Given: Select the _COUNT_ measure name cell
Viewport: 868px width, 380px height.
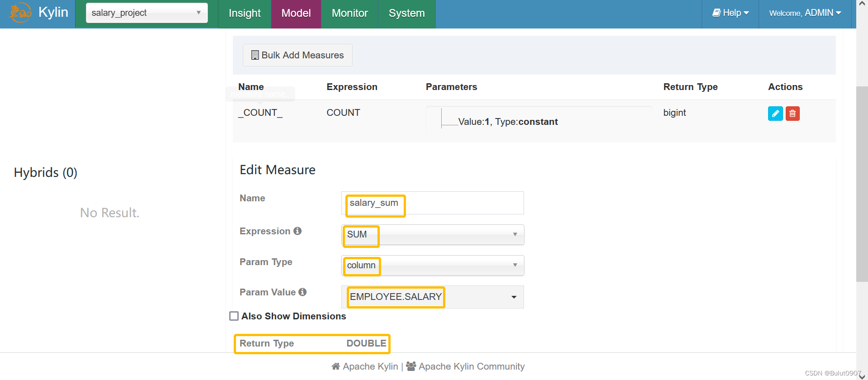Looking at the screenshot, I should click(x=260, y=113).
